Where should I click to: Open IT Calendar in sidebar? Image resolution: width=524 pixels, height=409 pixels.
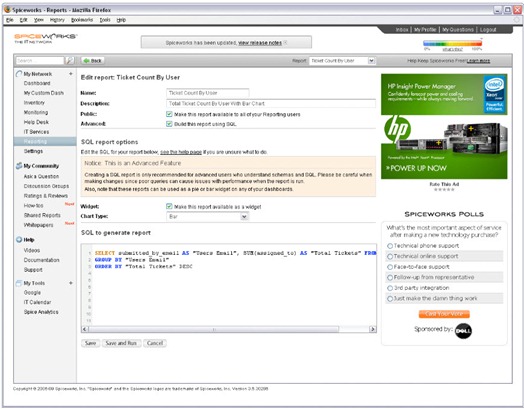click(x=37, y=302)
